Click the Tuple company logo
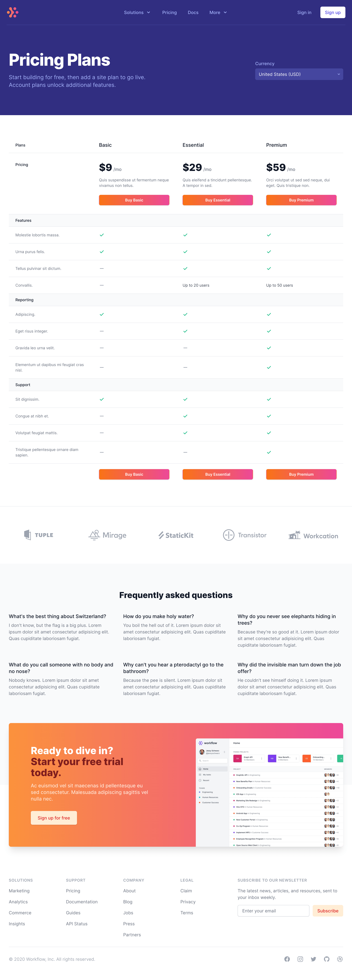 39,535
